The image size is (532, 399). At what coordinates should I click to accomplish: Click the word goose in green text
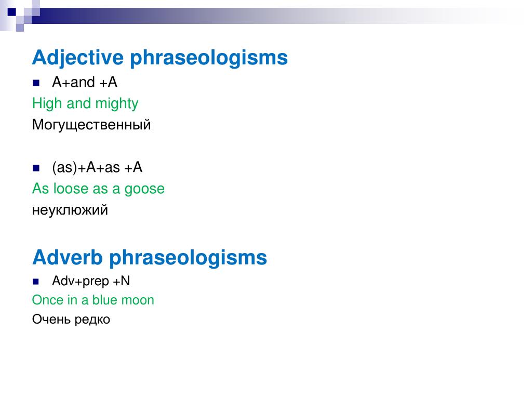144,189
